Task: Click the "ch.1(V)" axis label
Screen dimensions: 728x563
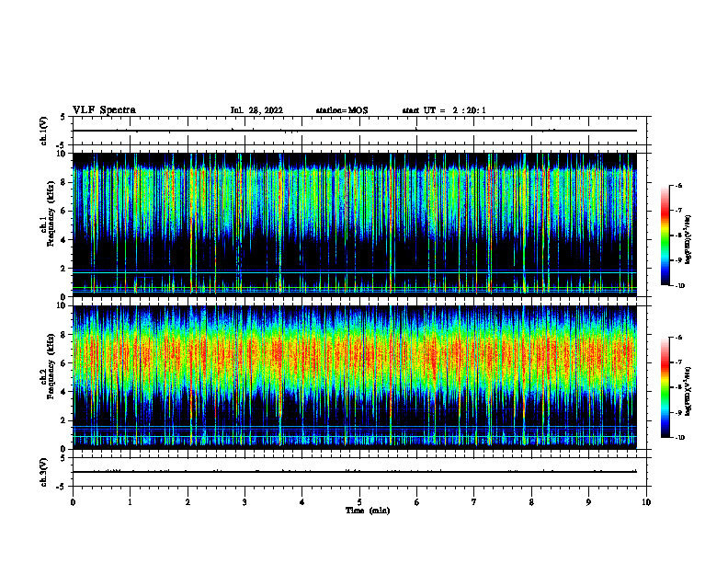Action: click(44, 131)
